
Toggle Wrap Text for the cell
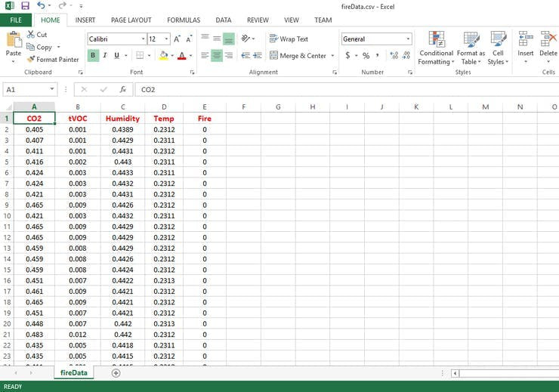(289, 39)
